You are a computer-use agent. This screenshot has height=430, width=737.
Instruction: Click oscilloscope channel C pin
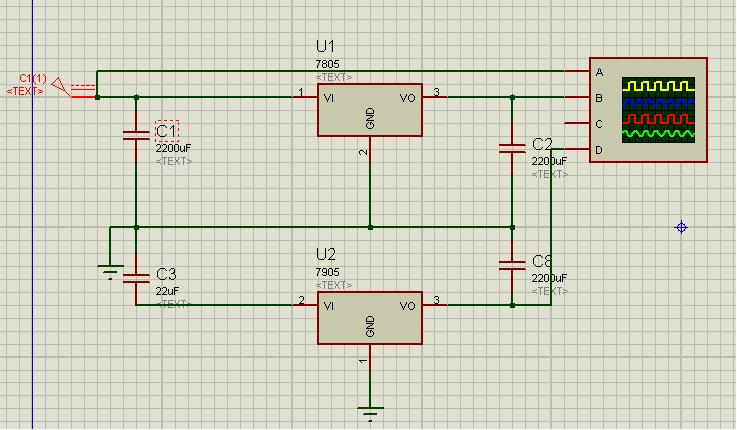point(577,123)
